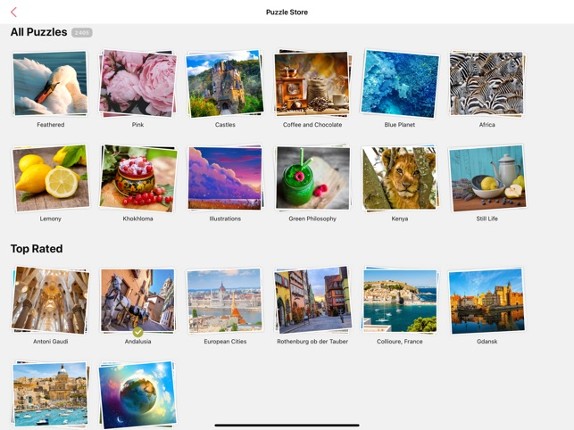Click the Collioure, France label text
Viewport: 574px width, 430px height.
click(x=400, y=341)
